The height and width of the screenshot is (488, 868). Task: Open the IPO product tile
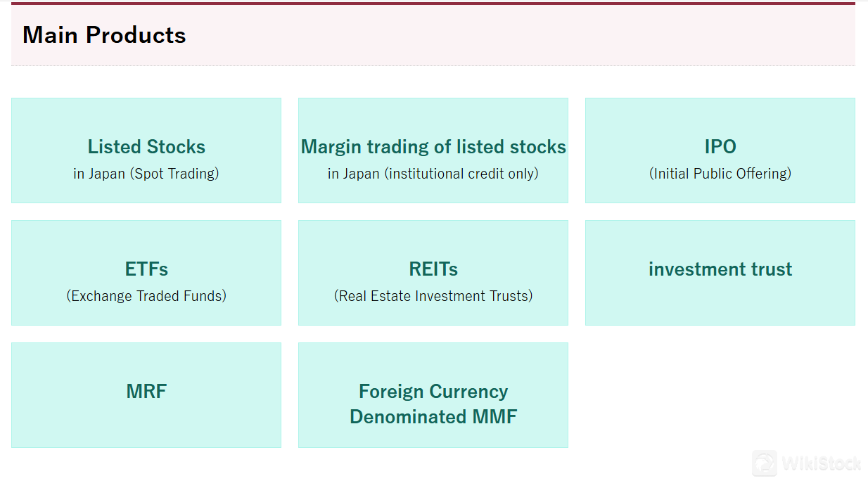tap(720, 147)
